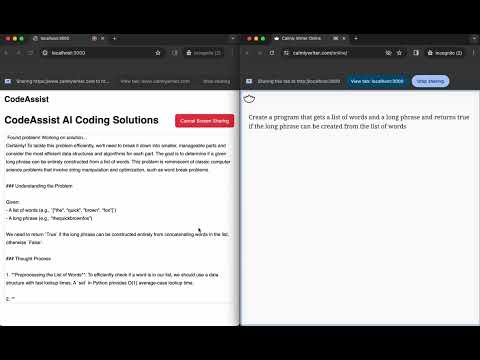The width and height of the screenshot is (480, 360).
Task: Close the localhost:3000 tab
Action: click(x=103, y=38)
